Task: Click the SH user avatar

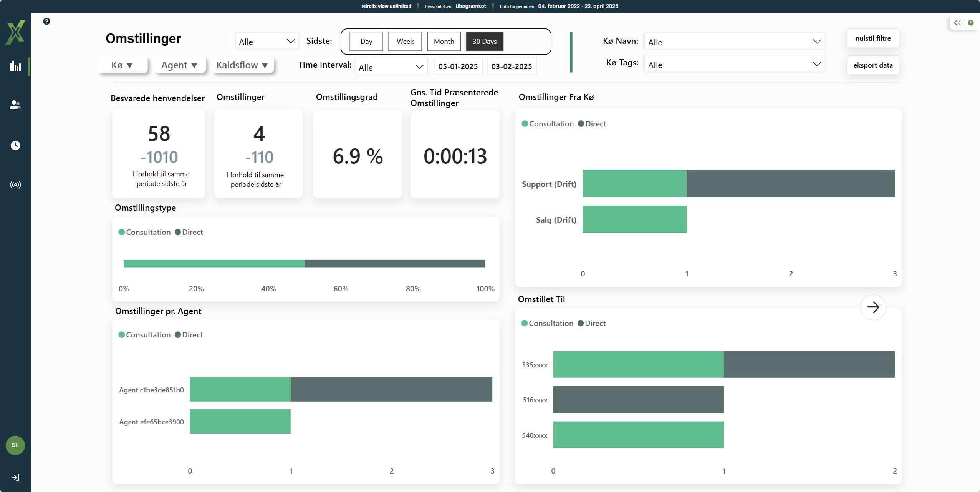Action: [15, 445]
